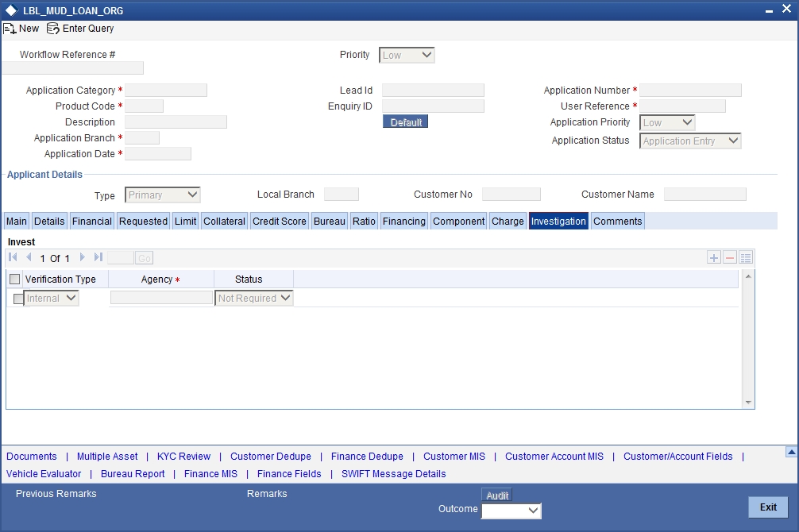Click the New record icon
This screenshot has width=799, height=532.
[10, 29]
